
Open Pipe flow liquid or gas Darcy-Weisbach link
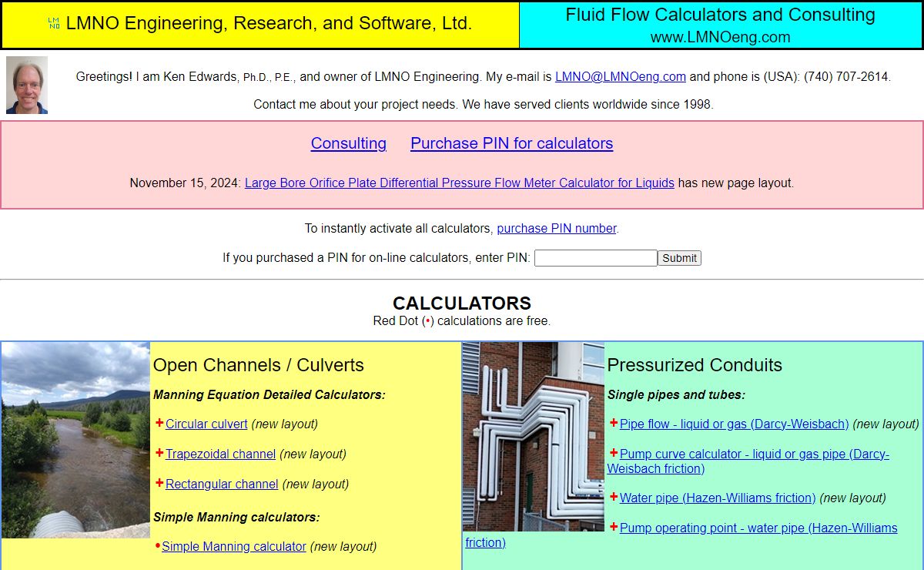(x=735, y=424)
